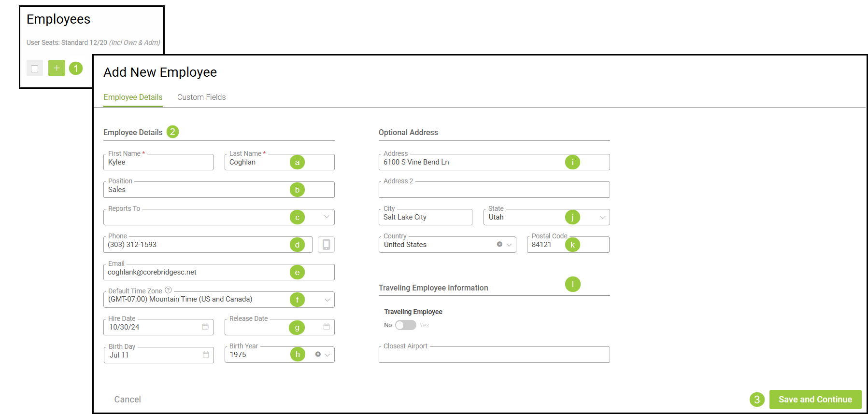Image resolution: width=868 pixels, height=414 pixels.
Task: Tick the select-all checkbox in Employees
Action: (x=35, y=69)
